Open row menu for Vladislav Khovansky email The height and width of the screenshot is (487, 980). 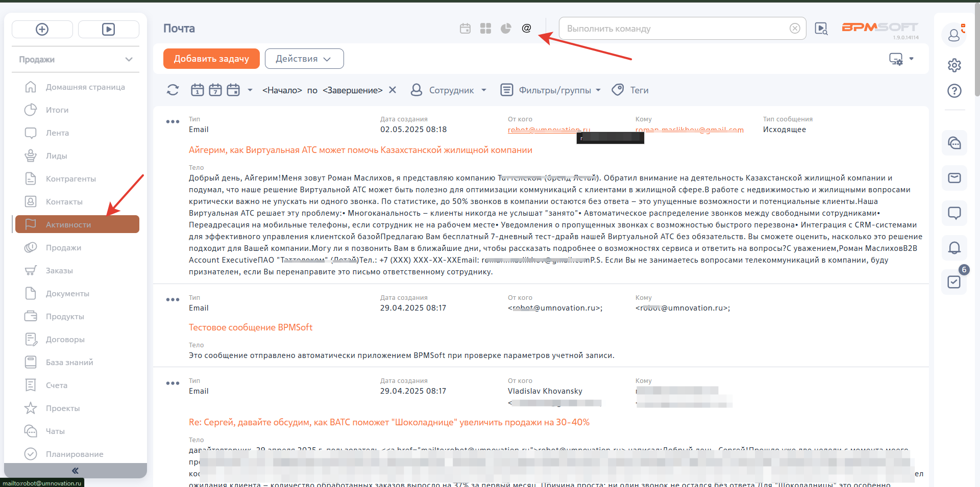tap(173, 383)
